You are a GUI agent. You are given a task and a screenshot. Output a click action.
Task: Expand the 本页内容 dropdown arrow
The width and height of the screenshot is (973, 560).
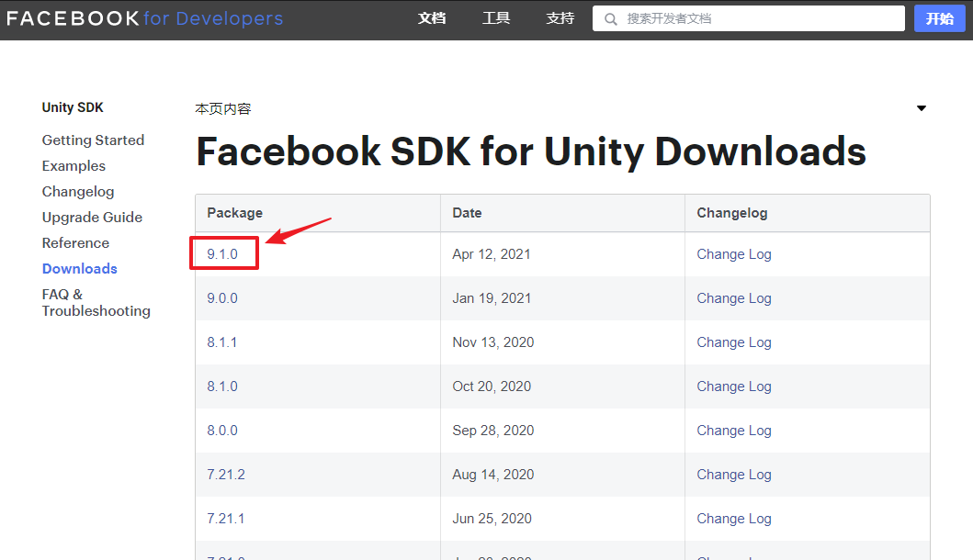point(922,108)
